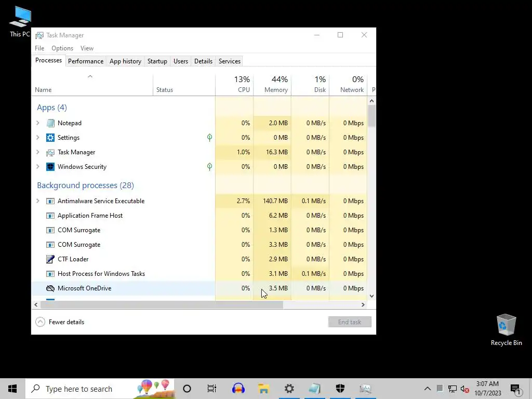Image resolution: width=532 pixels, height=399 pixels.
Task: Click the Antimalware Service Executable icon
Action: coord(50,201)
